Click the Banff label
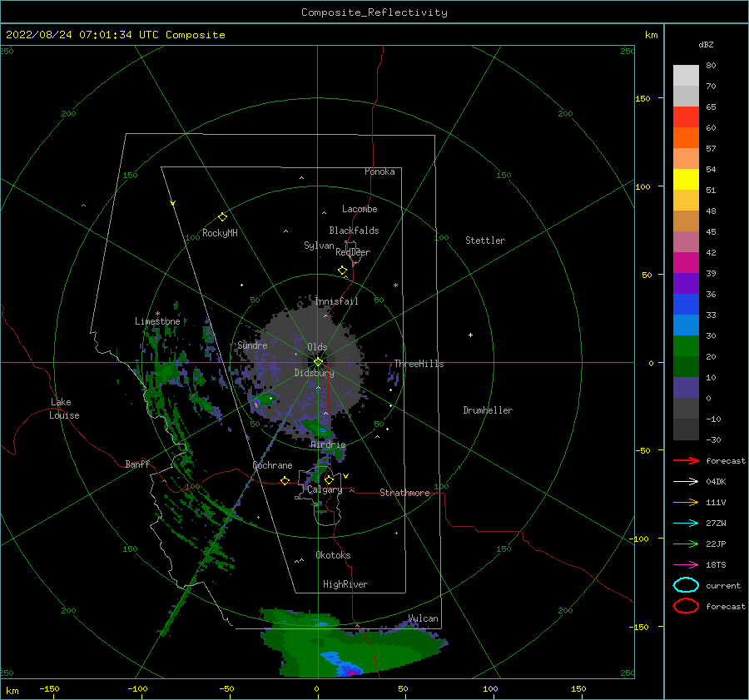 [137, 464]
